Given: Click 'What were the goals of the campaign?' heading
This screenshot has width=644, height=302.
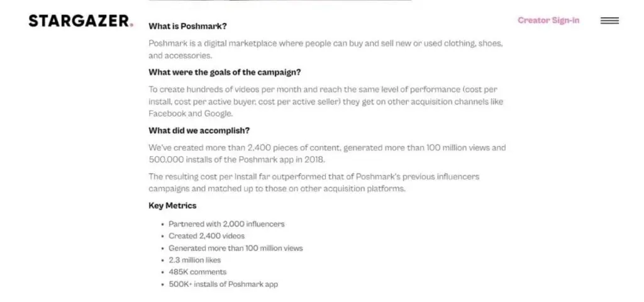Looking at the screenshot, I should [225, 72].
